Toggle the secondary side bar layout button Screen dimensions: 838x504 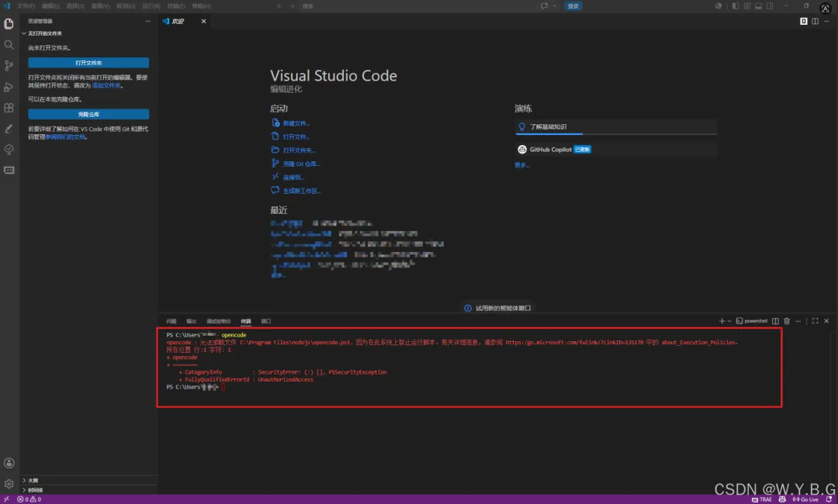770,6
